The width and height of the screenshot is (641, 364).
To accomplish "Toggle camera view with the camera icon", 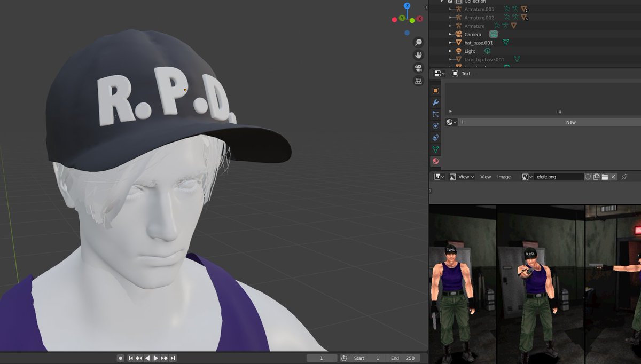I will click(418, 68).
